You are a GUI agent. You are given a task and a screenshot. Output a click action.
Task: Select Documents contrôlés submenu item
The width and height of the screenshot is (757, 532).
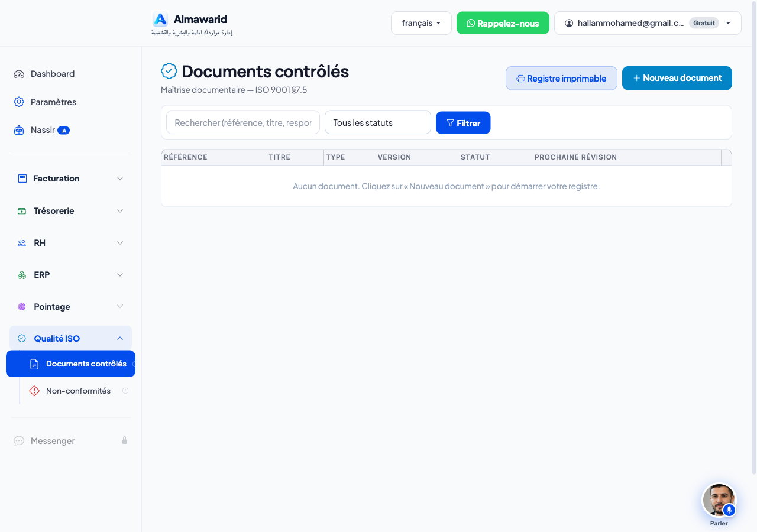point(70,364)
